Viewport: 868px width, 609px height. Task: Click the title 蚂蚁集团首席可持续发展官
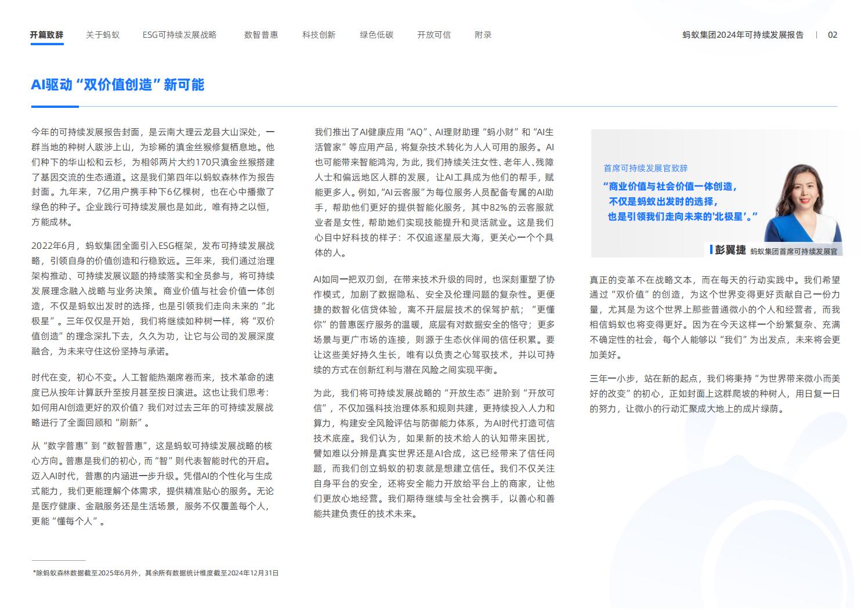click(794, 252)
